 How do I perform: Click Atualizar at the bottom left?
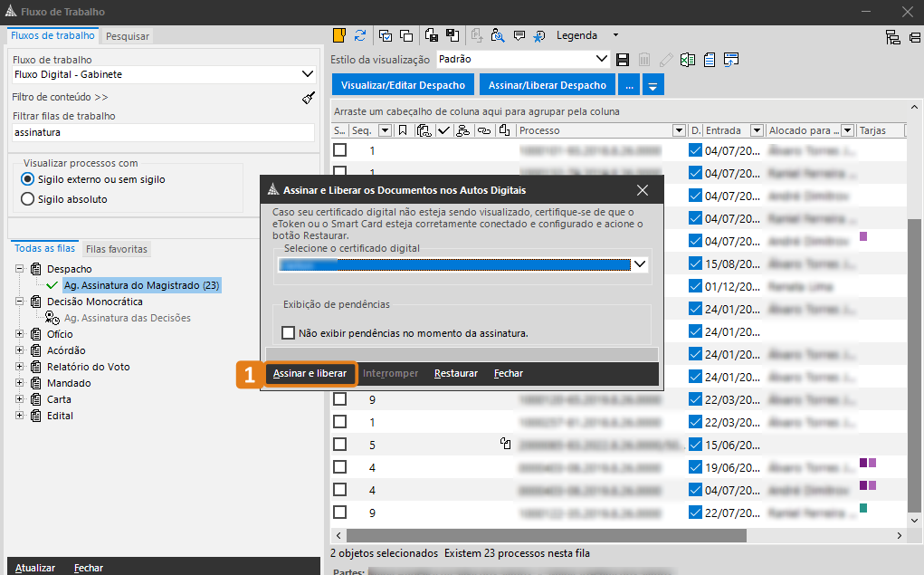tap(35, 568)
